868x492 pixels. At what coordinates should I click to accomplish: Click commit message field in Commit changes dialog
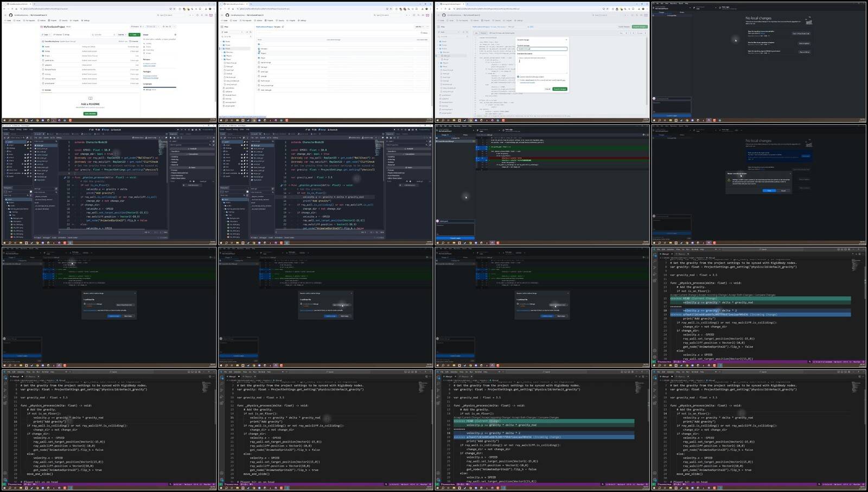[542, 49]
